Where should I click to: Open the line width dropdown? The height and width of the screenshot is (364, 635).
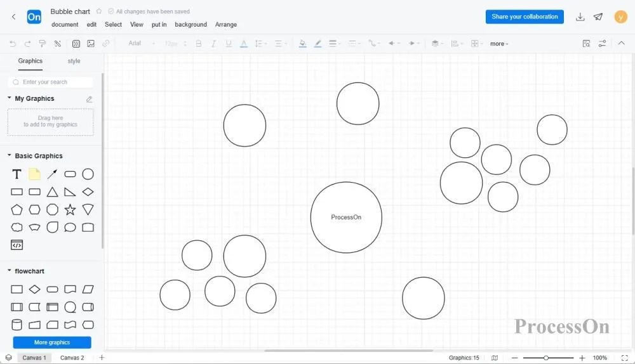click(x=334, y=44)
